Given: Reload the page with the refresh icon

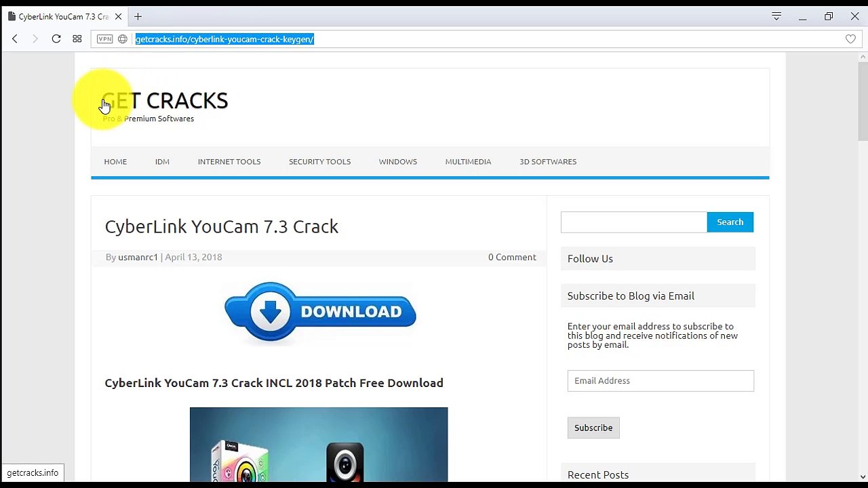Looking at the screenshot, I should [56, 39].
